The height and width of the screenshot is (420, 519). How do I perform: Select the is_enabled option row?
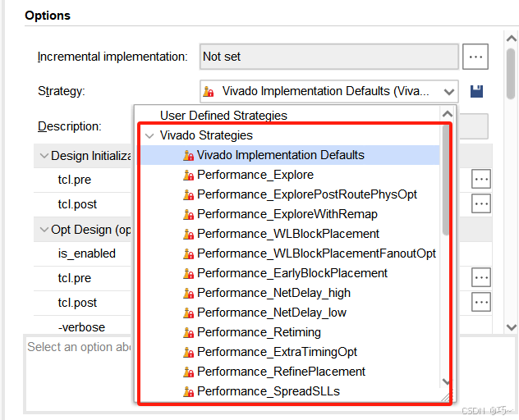coord(87,253)
